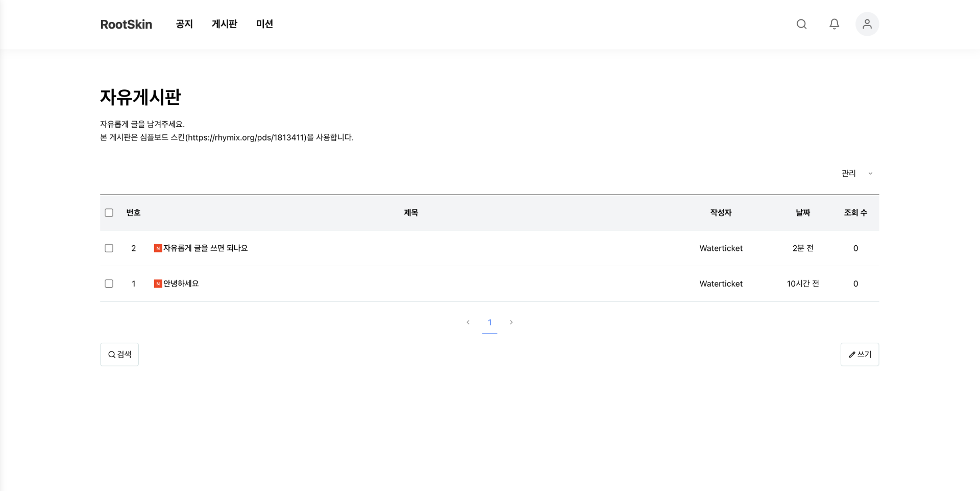Open the user profile avatar icon
Image resolution: width=980 pixels, height=491 pixels.
click(x=867, y=24)
